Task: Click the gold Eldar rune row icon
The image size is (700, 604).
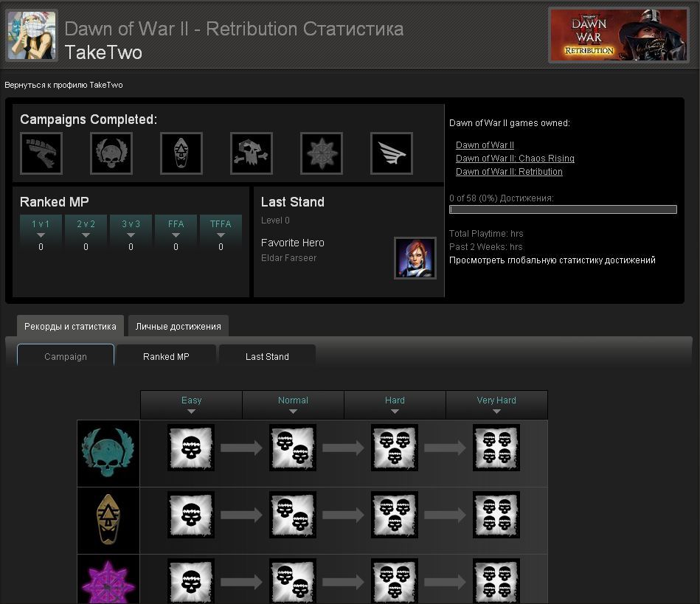Action: coord(108,519)
